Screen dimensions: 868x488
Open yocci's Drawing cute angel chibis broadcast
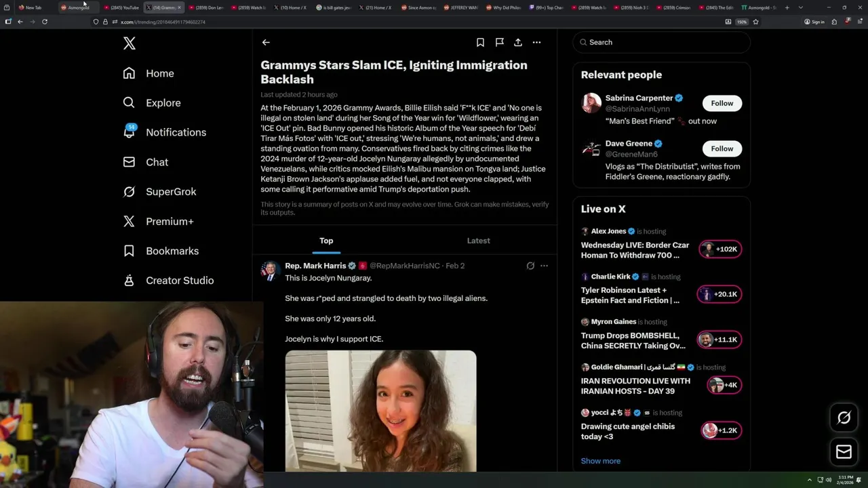pyautogui.click(x=628, y=431)
